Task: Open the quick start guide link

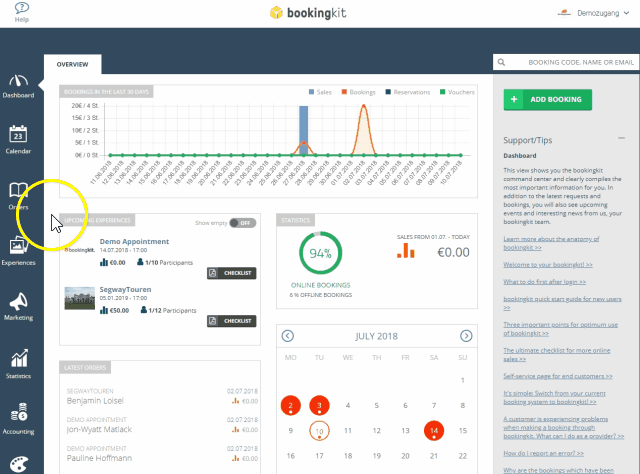Action: click(x=562, y=303)
